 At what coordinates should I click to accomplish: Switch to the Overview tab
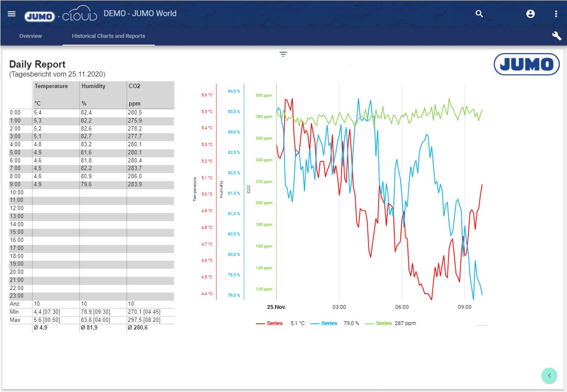[31, 36]
